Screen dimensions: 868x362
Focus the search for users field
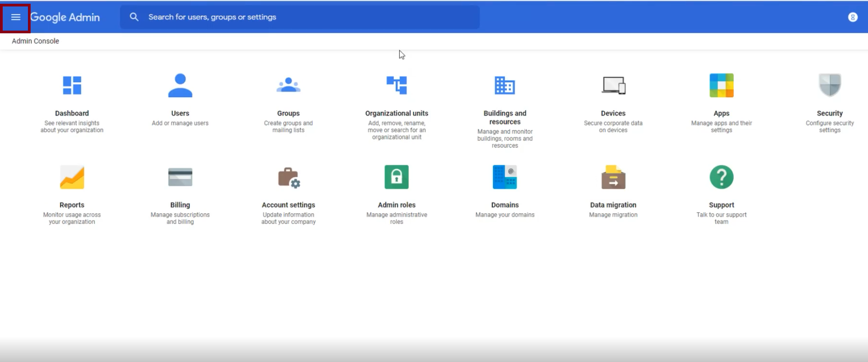pyautogui.click(x=300, y=17)
